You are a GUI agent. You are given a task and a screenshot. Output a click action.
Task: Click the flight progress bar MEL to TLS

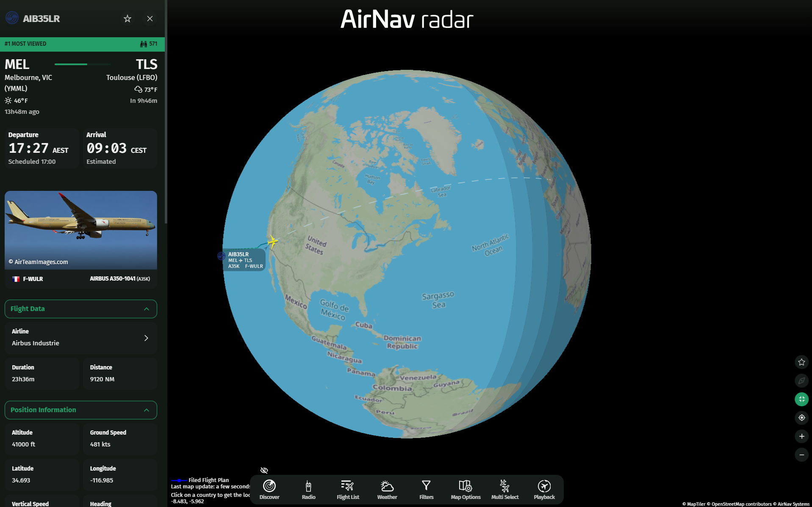click(x=83, y=64)
